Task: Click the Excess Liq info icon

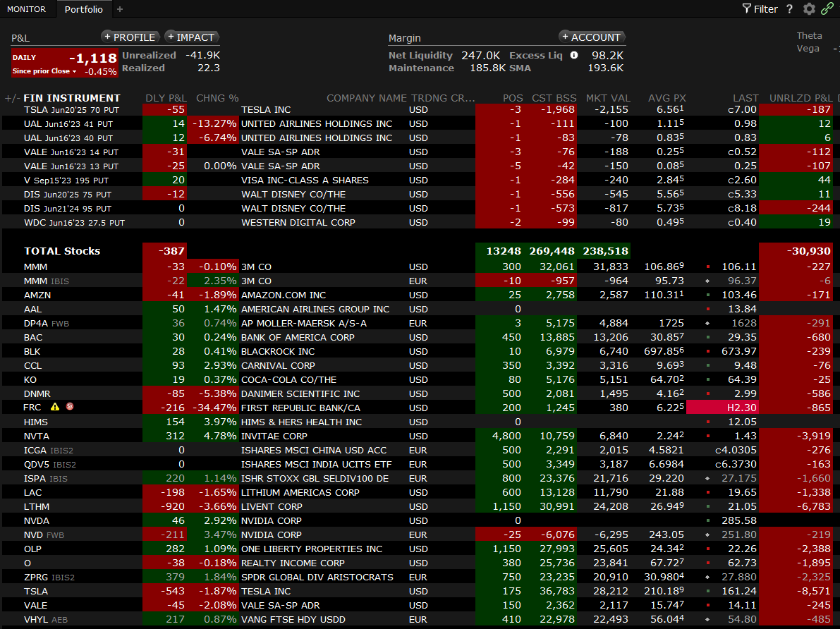Action: 574,55
